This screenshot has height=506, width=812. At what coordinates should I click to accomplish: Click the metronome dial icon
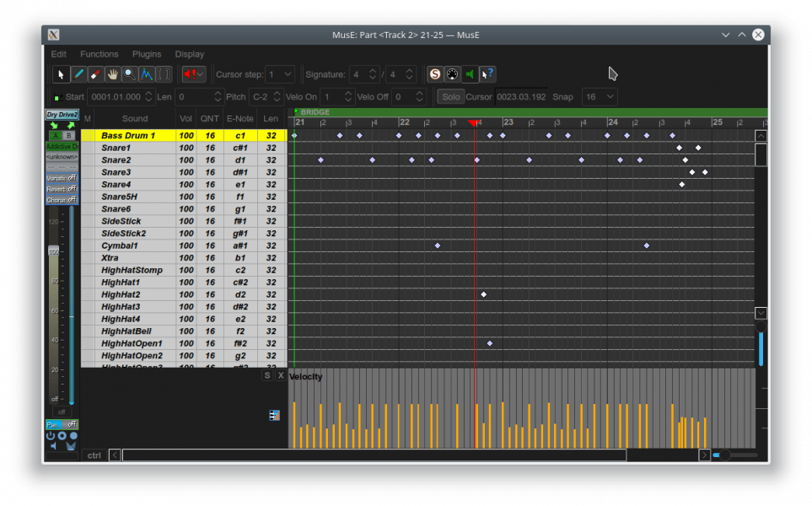(x=452, y=74)
